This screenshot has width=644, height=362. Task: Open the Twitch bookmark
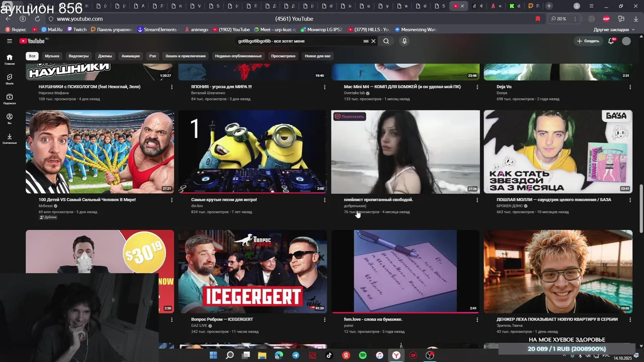coord(77,30)
